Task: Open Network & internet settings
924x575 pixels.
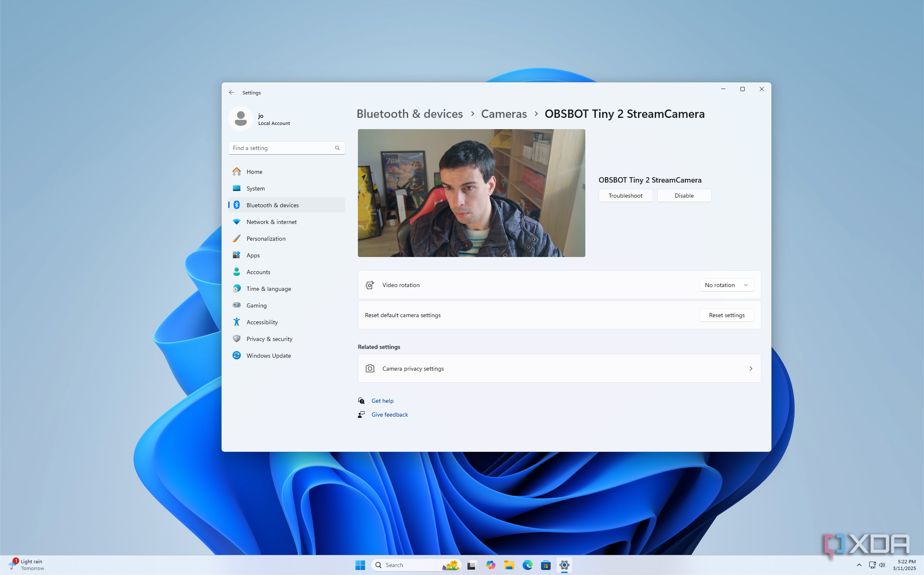Action: pos(287,222)
